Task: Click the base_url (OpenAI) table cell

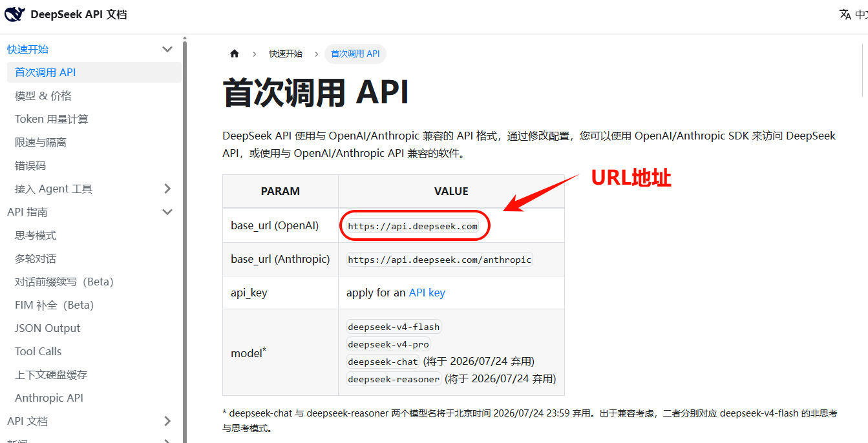Action: pos(281,225)
